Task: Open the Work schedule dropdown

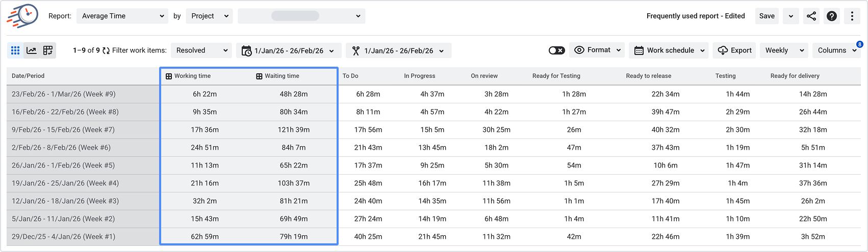Action: [669, 50]
